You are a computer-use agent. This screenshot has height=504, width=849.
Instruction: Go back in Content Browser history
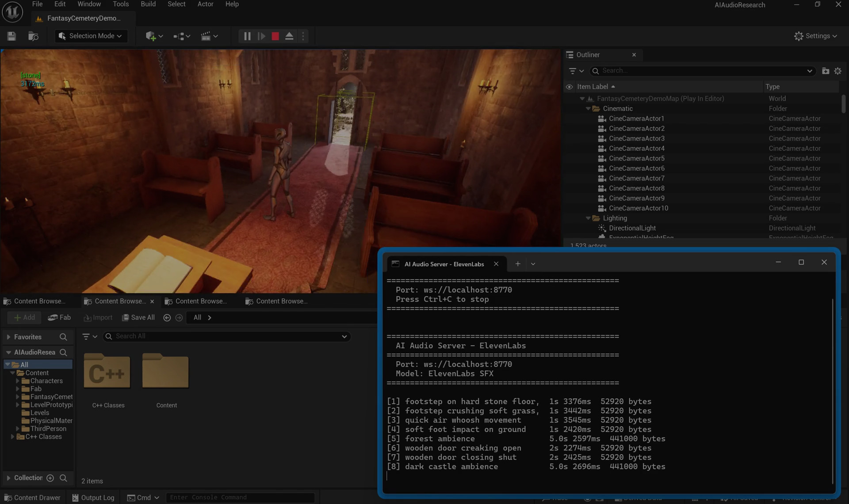167,317
